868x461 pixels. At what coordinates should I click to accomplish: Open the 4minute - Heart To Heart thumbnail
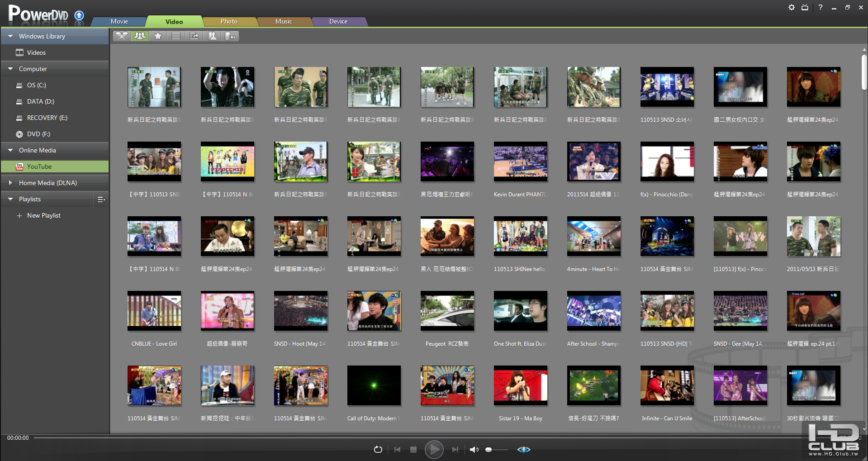(x=593, y=236)
